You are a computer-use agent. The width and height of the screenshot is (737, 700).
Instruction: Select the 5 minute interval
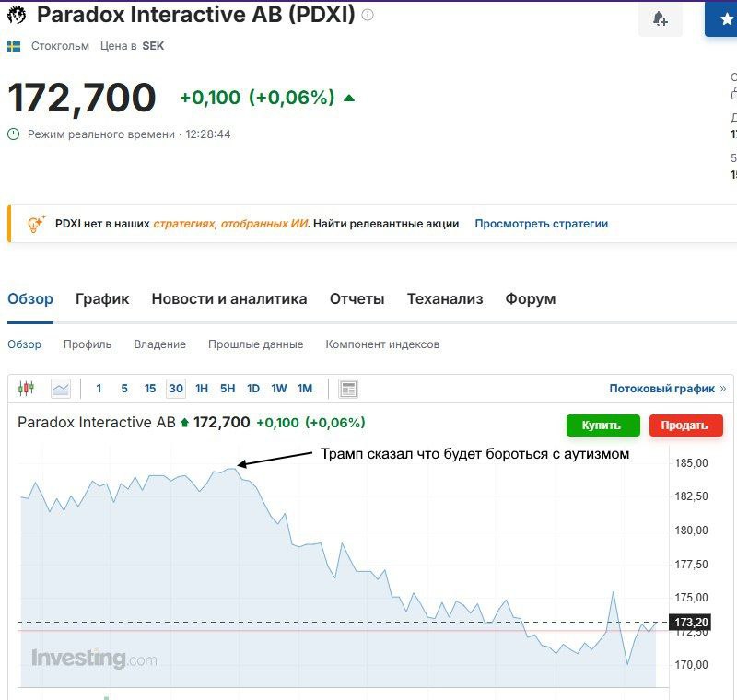click(x=124, y=389)
